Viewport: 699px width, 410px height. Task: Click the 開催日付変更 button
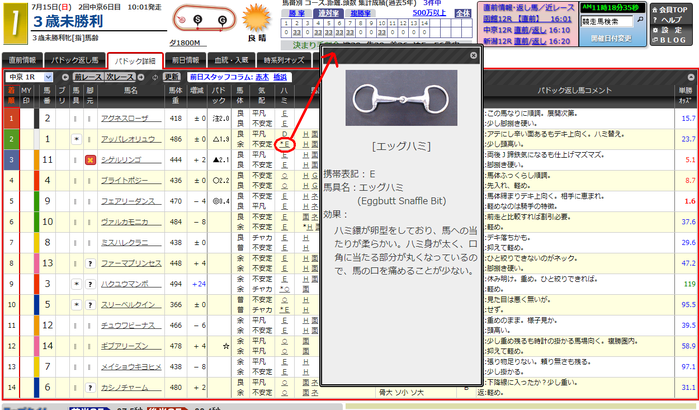[611, 38]
